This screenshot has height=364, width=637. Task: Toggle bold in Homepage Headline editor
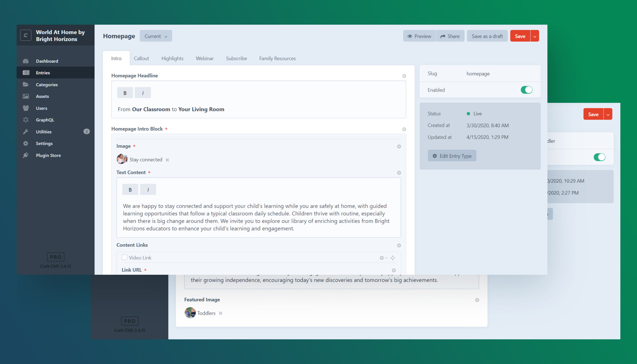click(x=125, y=93)
